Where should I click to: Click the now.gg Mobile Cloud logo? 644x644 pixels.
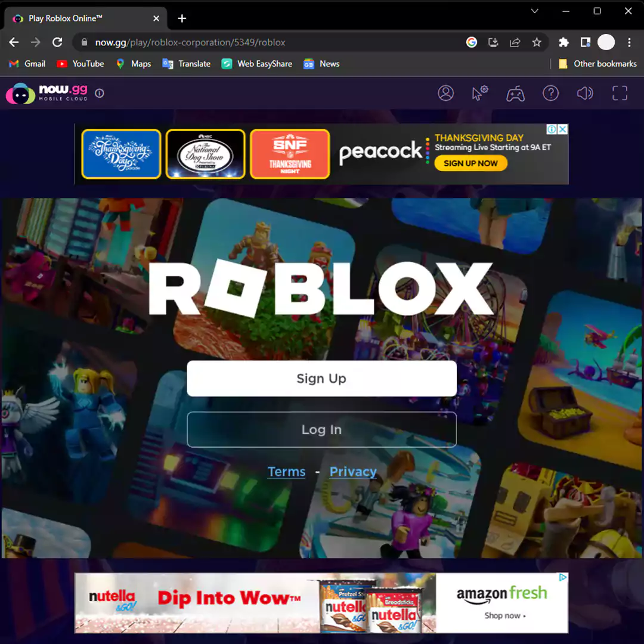pos(47,93)
